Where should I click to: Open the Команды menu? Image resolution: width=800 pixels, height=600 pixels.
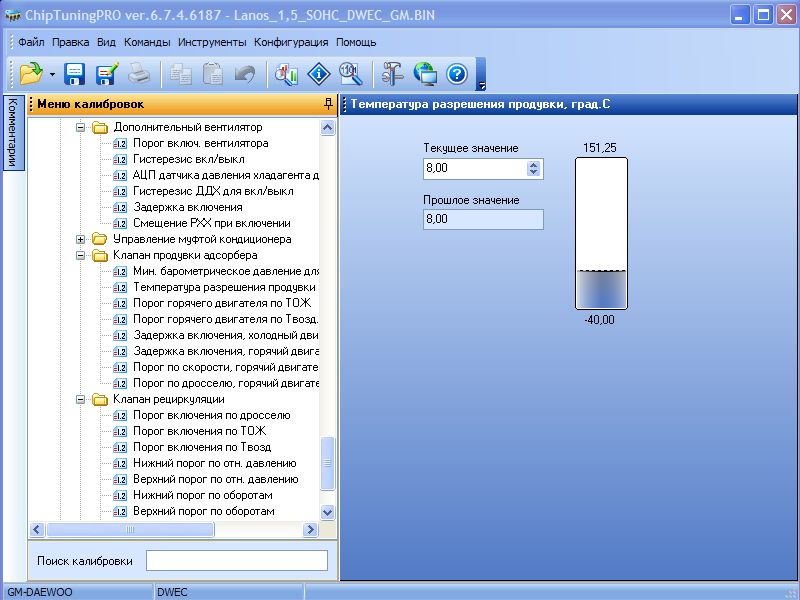coord(147,42)
